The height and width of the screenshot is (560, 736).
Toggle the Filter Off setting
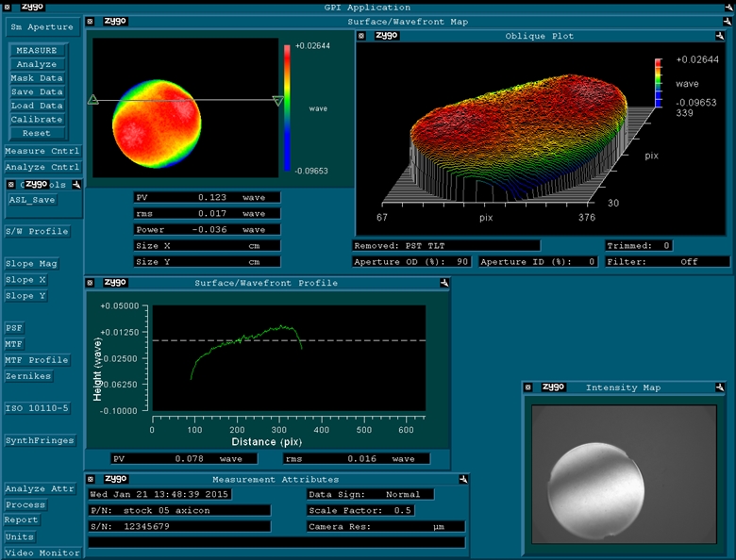[668, 261]
